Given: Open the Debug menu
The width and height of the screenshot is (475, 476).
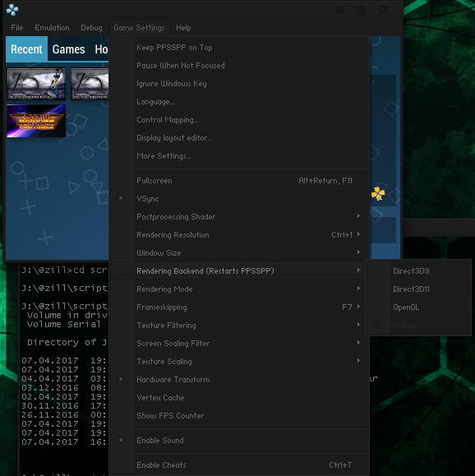Looking at the screenshot, I should pos(91,28).
